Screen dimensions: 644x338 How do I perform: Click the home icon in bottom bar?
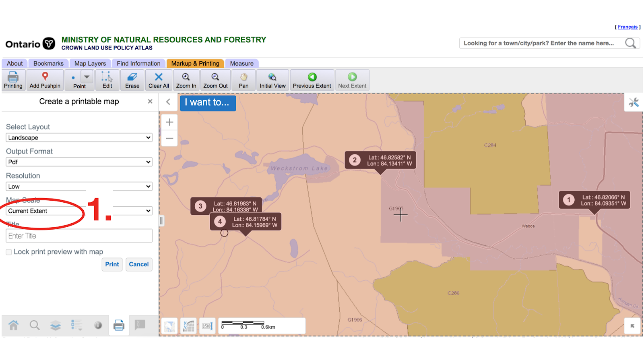coord(14,325)
